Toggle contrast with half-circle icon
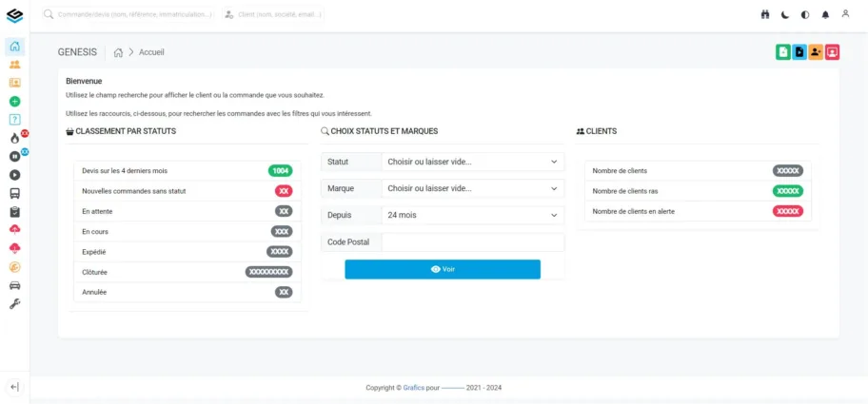The width and height of the screenshot is (868, 404). click(805, 14)
